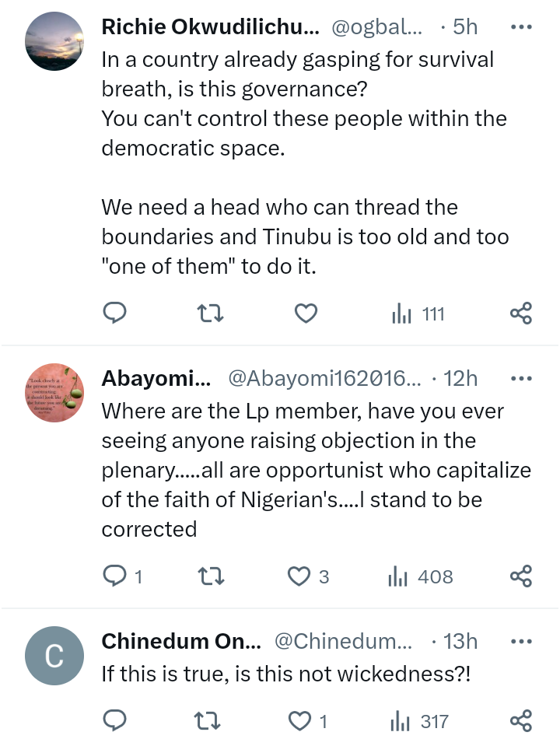Reply to Richie Okwudilichukwu's tweet
This screenshot has height=746, width=560.
[115, 313]
